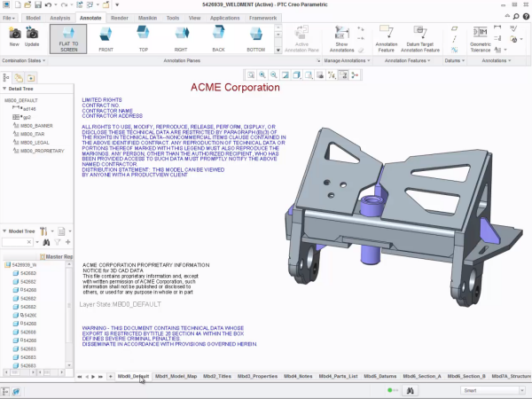Toggle the datum display filters icon
532x399 pixels.
pos(332,75)
